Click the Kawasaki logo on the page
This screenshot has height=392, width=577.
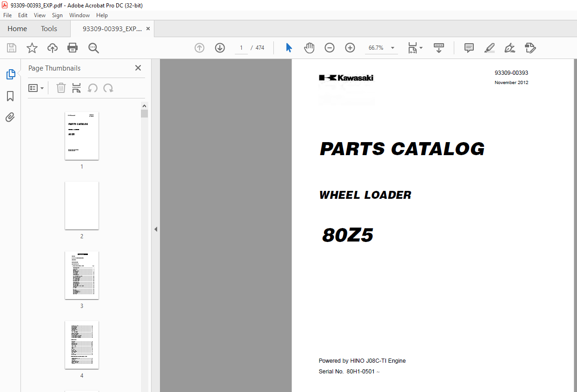click(x=346, y=78)
